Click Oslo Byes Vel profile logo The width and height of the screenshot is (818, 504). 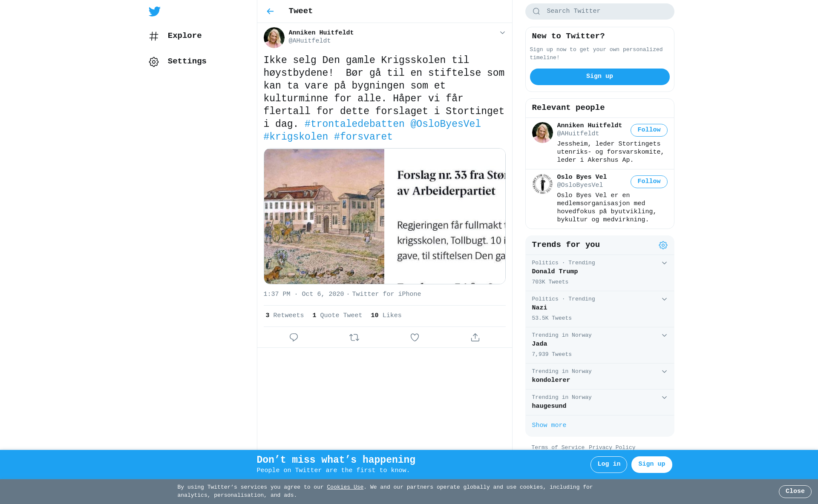tap(542, 184)
